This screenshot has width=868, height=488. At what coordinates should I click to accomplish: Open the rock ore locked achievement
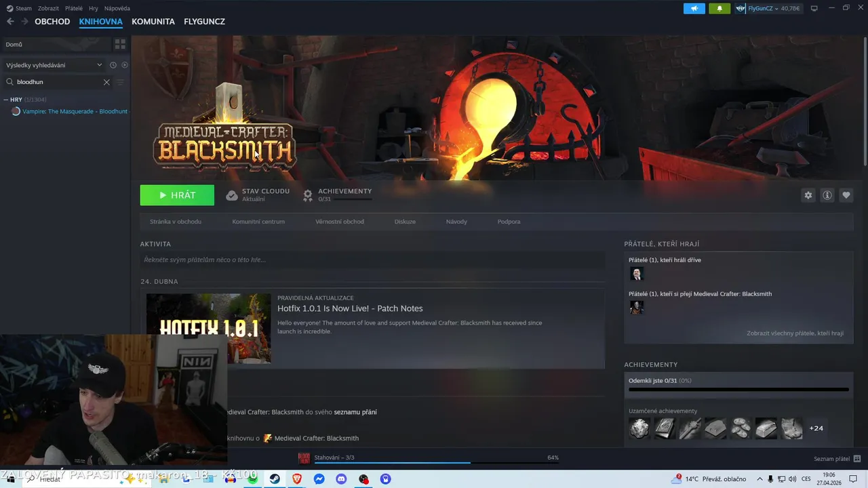tap(639, 428)
